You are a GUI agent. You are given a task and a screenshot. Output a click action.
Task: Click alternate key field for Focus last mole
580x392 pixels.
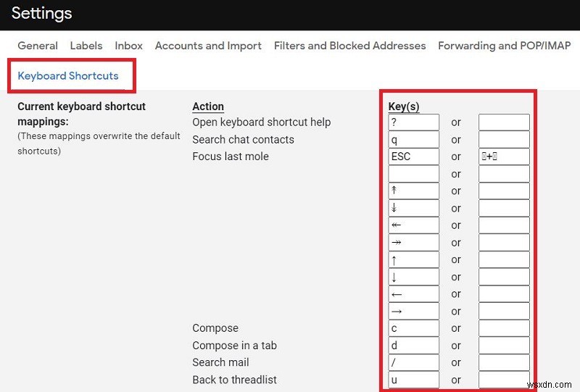click(x=504, y=157)
